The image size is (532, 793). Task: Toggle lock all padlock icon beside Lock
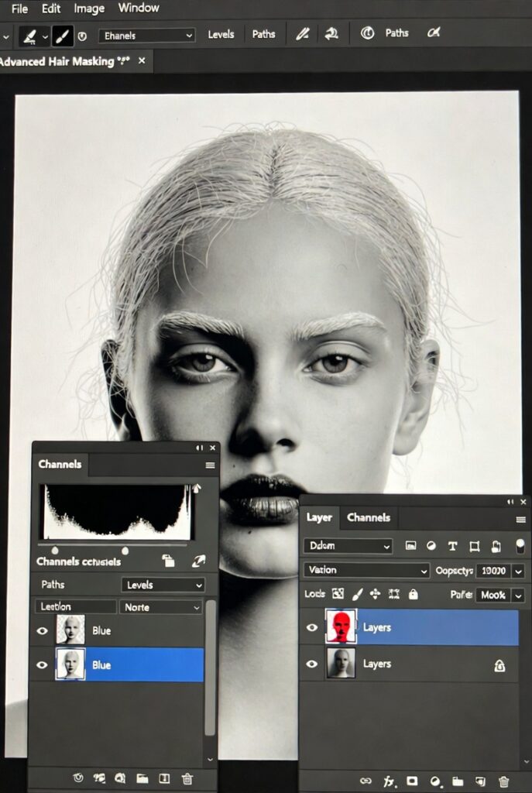(414, 594)
